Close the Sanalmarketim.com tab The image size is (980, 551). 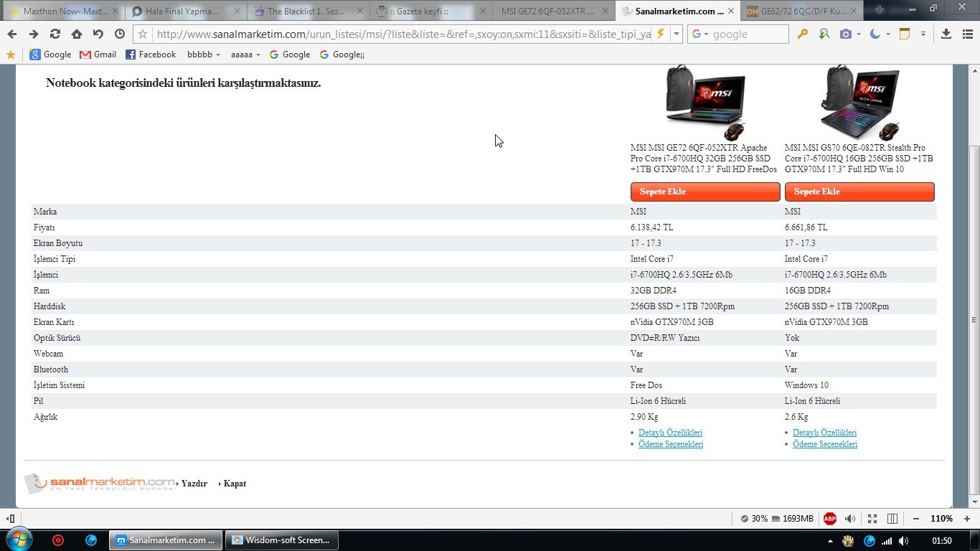click(x=730, y=11)
